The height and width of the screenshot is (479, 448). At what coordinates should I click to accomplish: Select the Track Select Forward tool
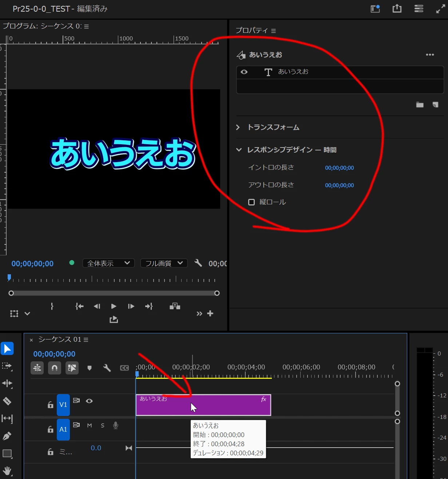point(7,366)
